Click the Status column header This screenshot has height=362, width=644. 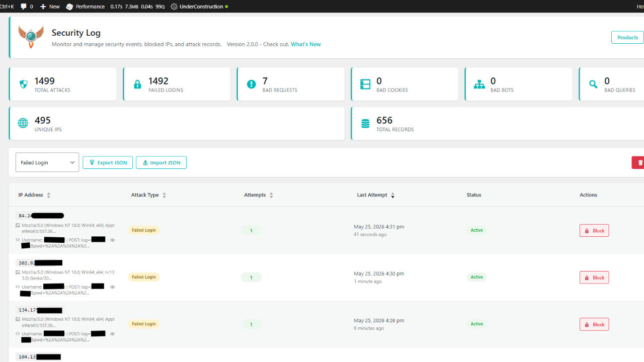(x=474, y=195)
